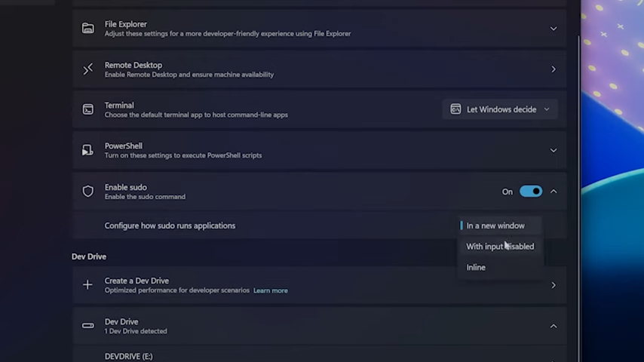Select the 'Inline' sudo option
The image size is (644, 362).
point(476,267)
